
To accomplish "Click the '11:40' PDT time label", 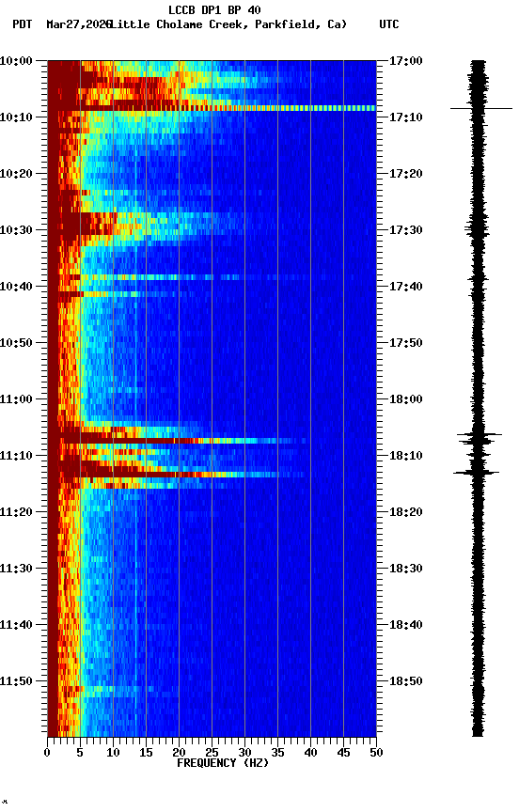I will 16,625.
